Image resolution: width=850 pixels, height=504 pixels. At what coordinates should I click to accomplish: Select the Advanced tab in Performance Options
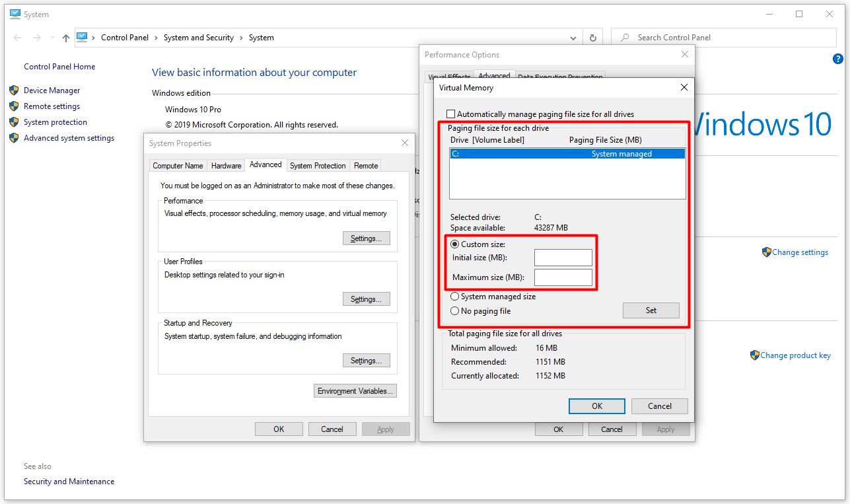pos(494,76)
